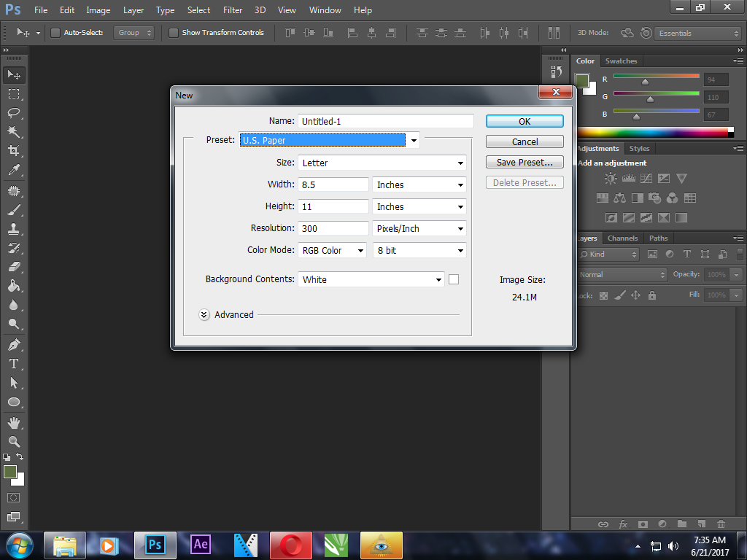Switch to the Channels tab
The width and height of the screenshot is (747, 560).
click(622, 238)
